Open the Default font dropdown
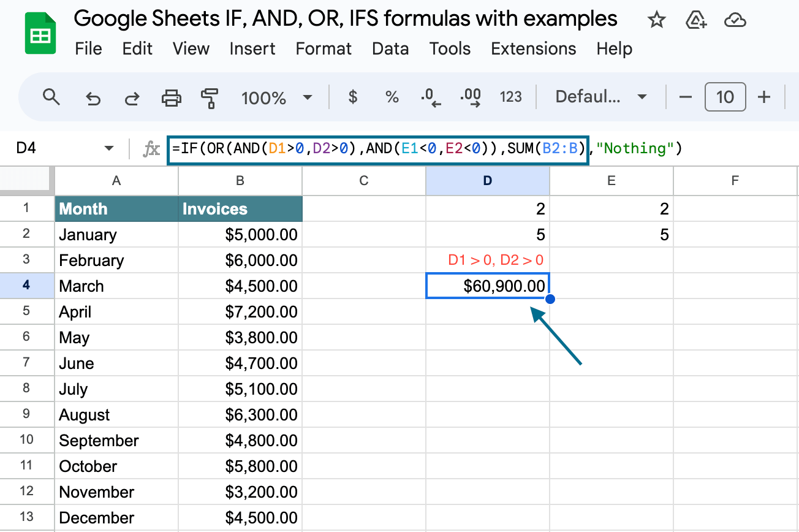 [x=601, y=97]
